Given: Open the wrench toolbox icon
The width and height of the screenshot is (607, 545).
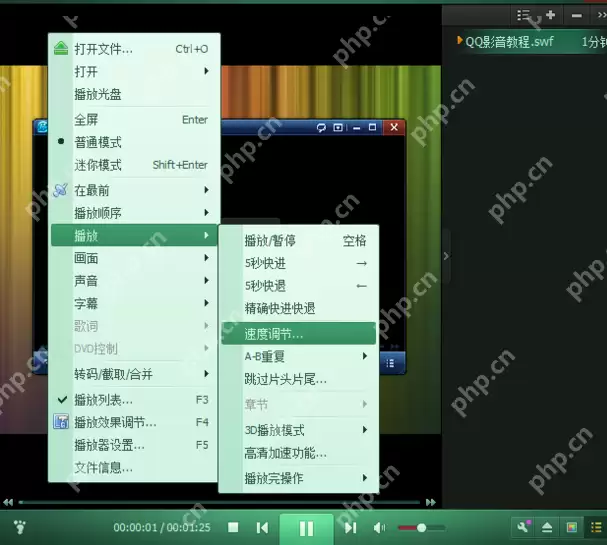Looking at the screenshot, I should (523, 527).
